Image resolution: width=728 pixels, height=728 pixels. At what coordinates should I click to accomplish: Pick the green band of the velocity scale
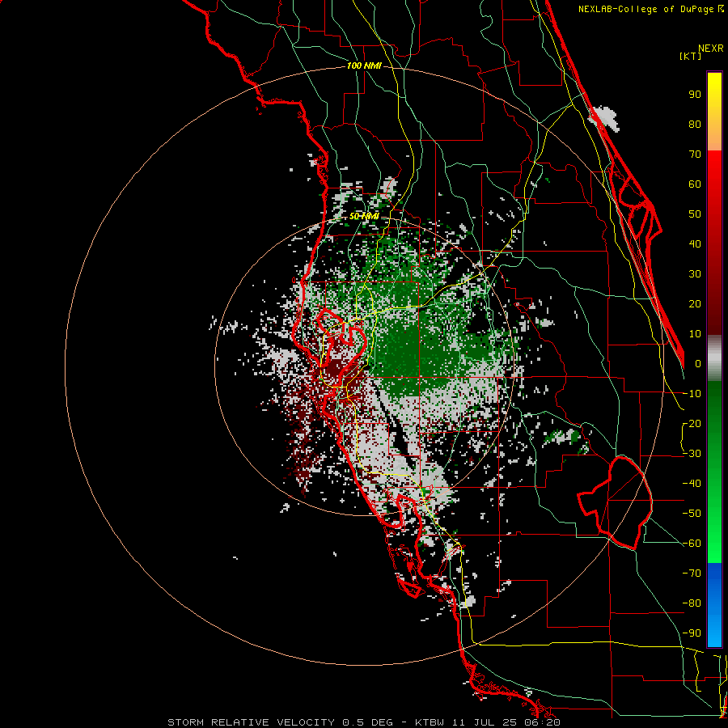coord(714,472)
